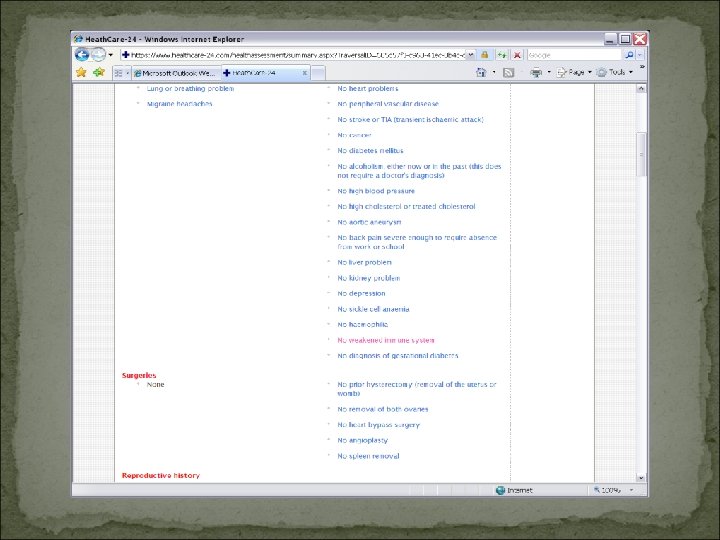This screenshot has width=720, height=540.
Task: Maximize the Internet Explorer window
Action: pyautogui.click(x=625, y=39)
